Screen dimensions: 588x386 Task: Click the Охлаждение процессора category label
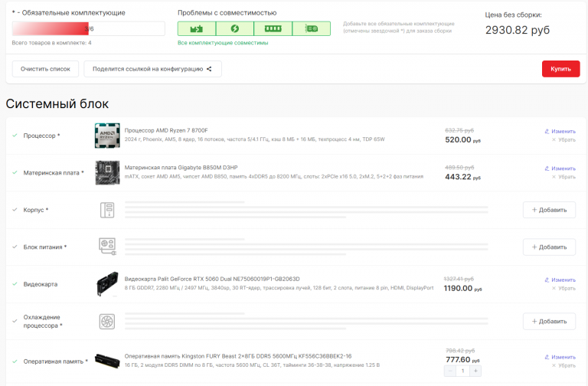43,321
